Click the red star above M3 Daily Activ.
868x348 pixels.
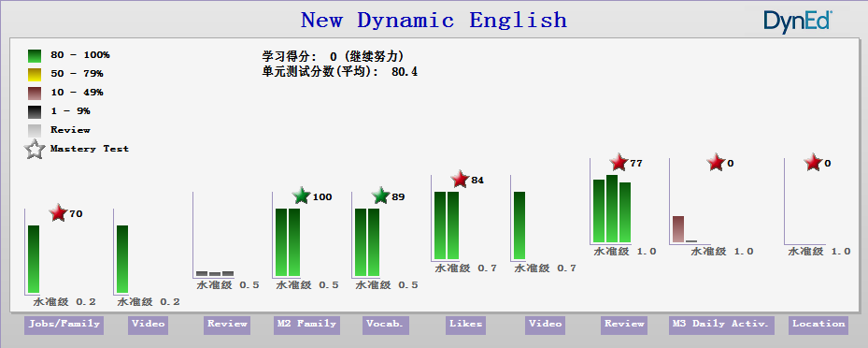pos(716,163)
